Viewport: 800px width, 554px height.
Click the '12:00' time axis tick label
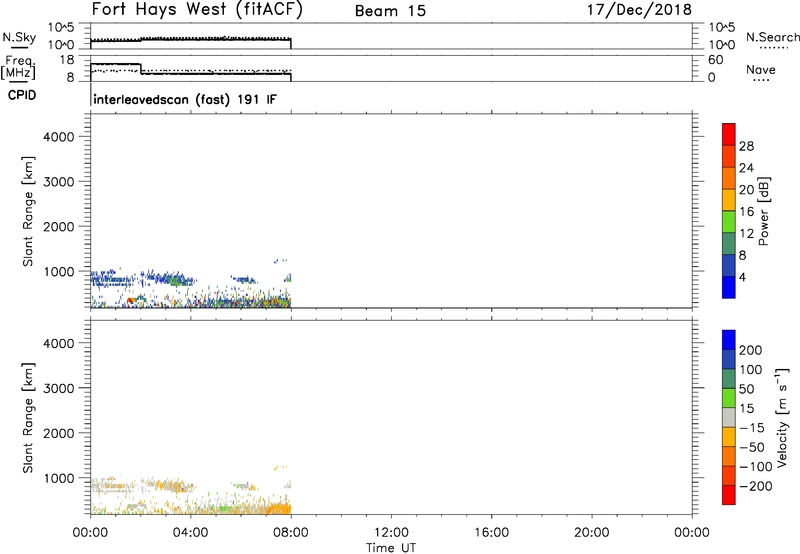[391, 533]
